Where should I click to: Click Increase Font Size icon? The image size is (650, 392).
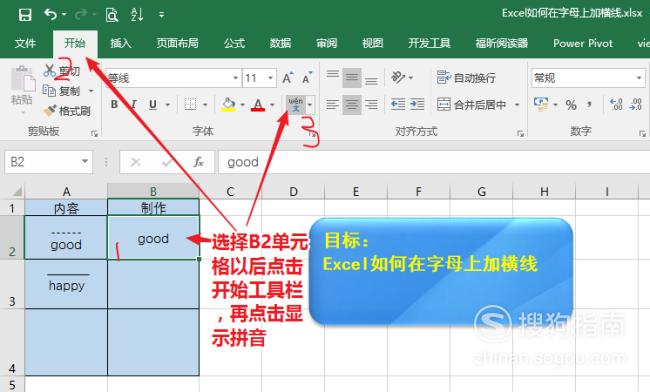(x=287, y=78)
